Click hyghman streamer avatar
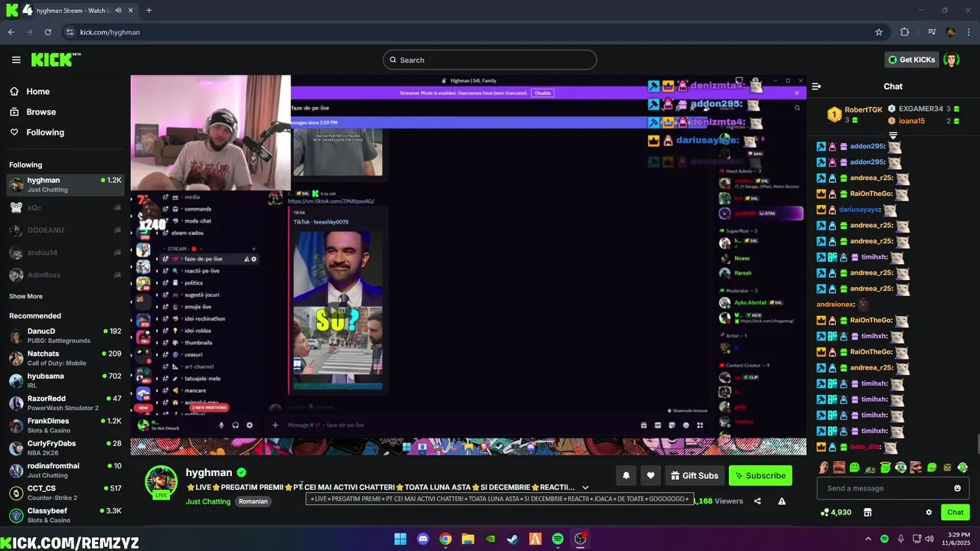This screenshot has width=980, height=551. tap(161, 481)
